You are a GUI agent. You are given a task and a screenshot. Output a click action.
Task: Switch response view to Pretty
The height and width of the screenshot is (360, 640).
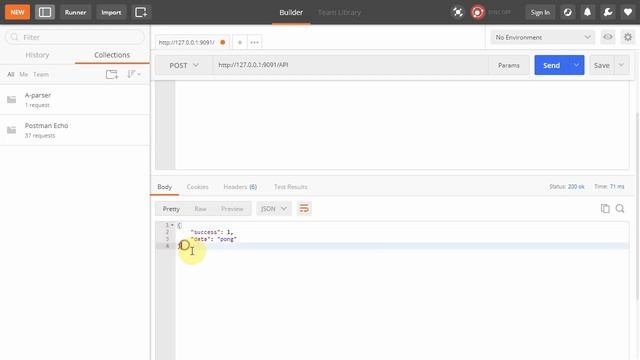171,209
